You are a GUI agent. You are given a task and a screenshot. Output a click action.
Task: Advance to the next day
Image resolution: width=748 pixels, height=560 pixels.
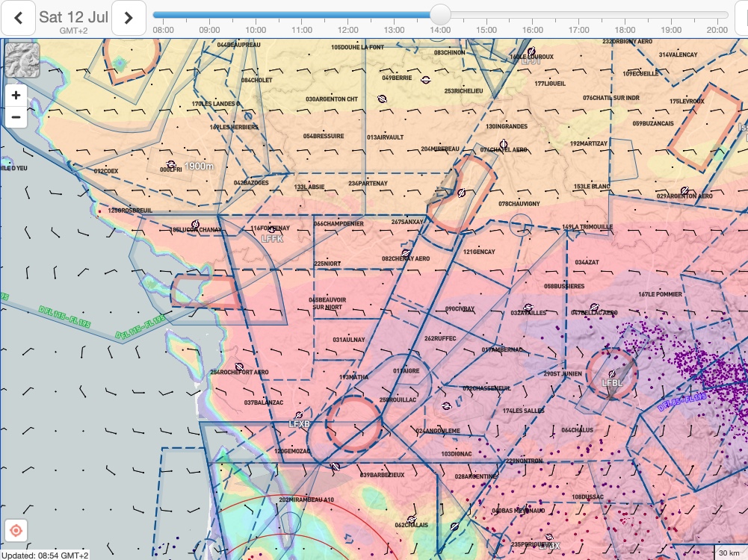click(129, 18)
